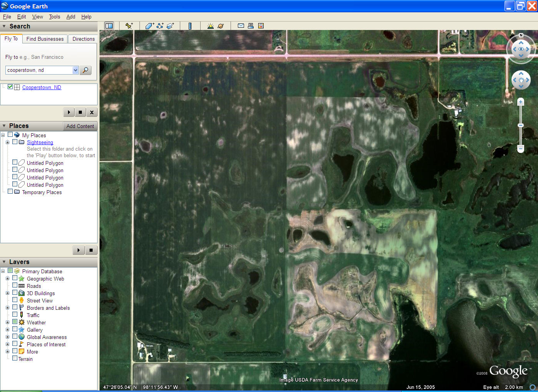
Task: Switch to Sky view planet icon
Action: click(x=221, y=26)
